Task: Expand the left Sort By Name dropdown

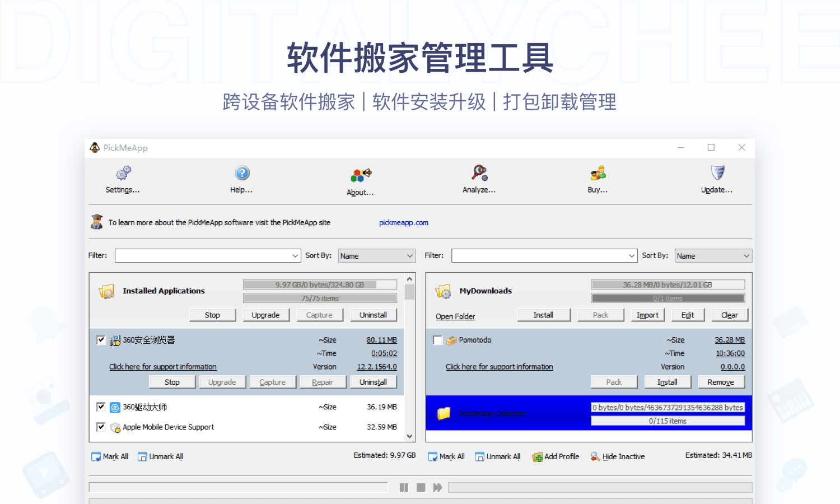Action: (x=409, y=256)
